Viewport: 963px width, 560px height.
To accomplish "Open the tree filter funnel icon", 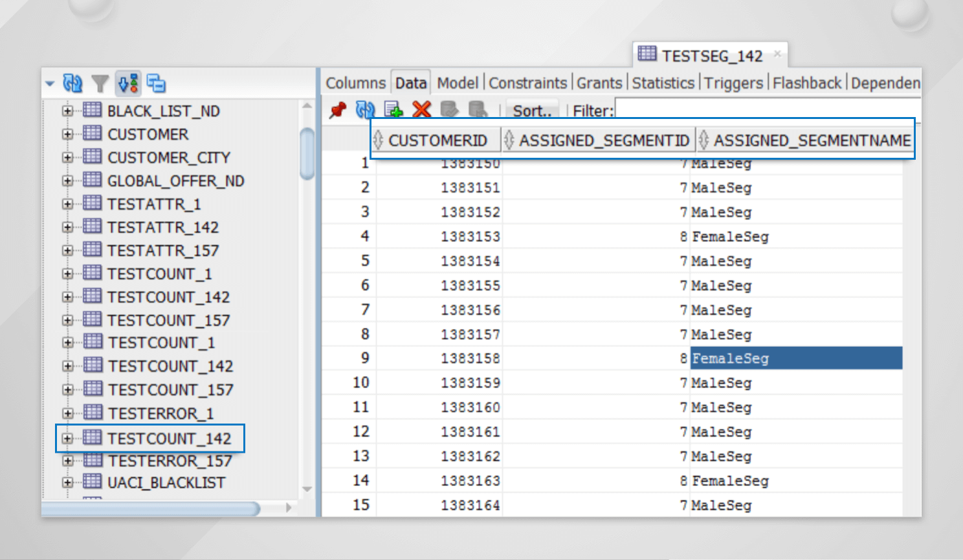I will click(100, 83).
